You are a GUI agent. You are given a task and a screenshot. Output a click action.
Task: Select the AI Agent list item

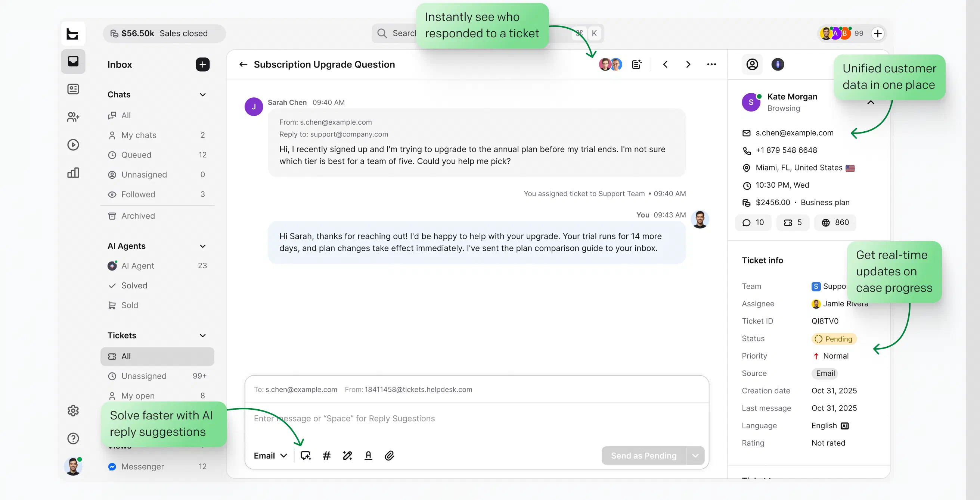click(157, 266)
